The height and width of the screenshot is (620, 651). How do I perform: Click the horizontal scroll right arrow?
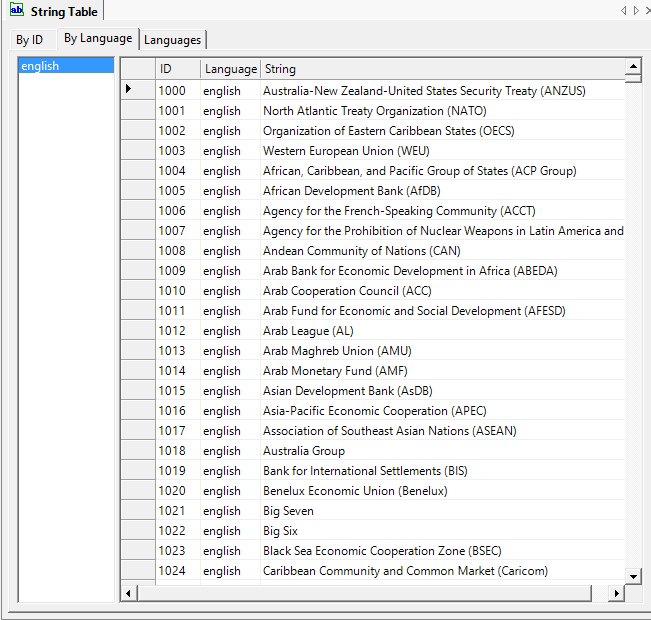click(x=617, y=593)
